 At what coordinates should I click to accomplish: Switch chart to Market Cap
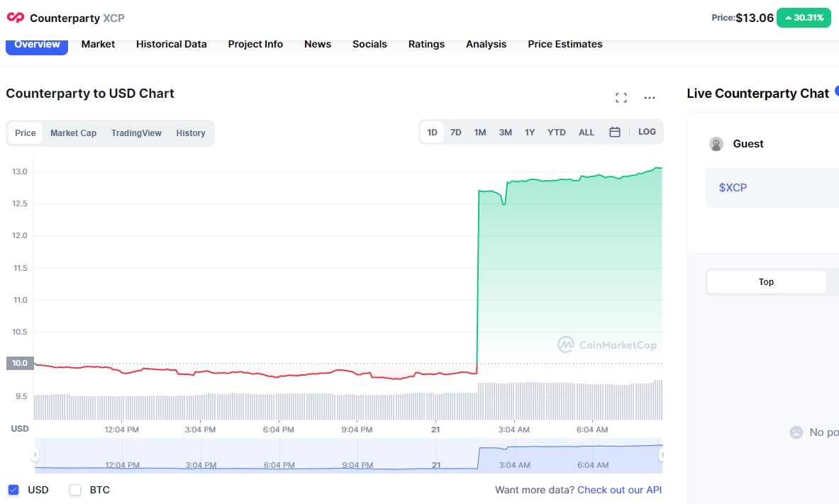tap(73, 133)
